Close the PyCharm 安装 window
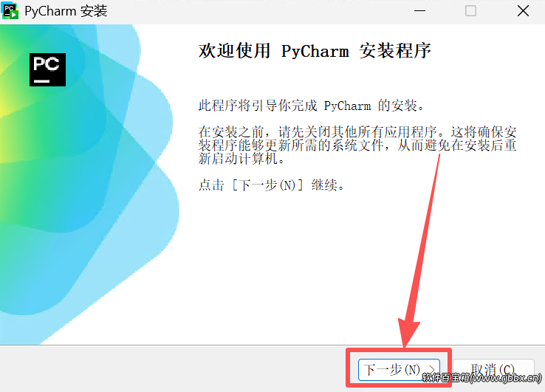Viewport: 545px width, 392px height. [x=523, y=11]
